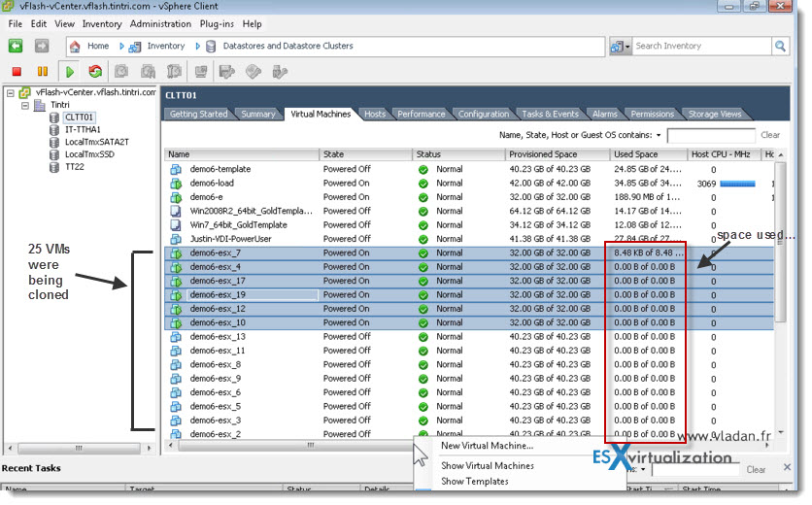Open filter criteria dropdown next to contains
This screenshot has width=812, height=505.
(659, 135)
